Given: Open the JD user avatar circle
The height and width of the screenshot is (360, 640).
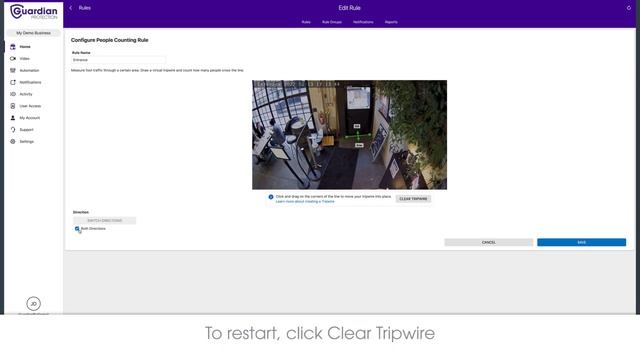Looking at the screenshot, I should [x=33, y=304].
